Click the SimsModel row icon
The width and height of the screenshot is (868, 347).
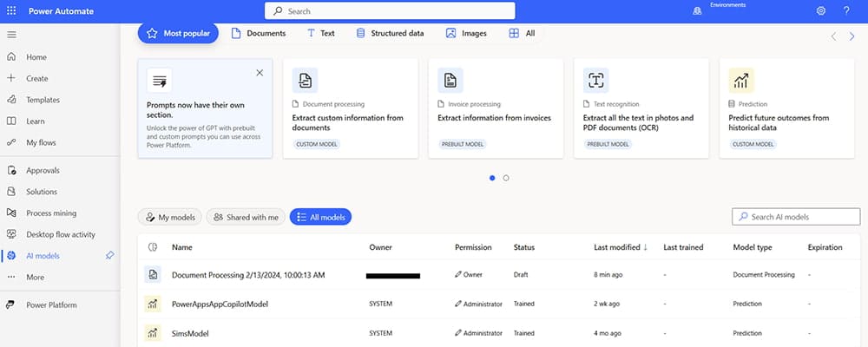(152, 333)
